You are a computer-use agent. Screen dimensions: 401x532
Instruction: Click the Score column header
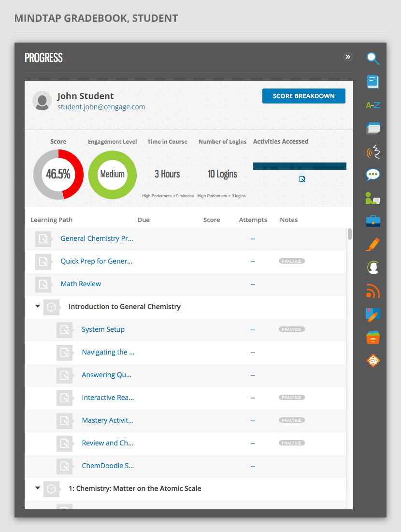[211, 220]
